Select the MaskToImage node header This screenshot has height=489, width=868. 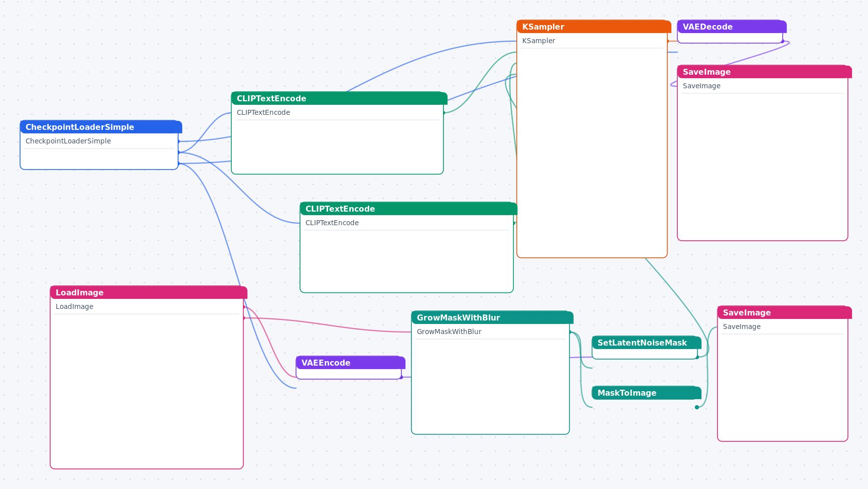647,393
